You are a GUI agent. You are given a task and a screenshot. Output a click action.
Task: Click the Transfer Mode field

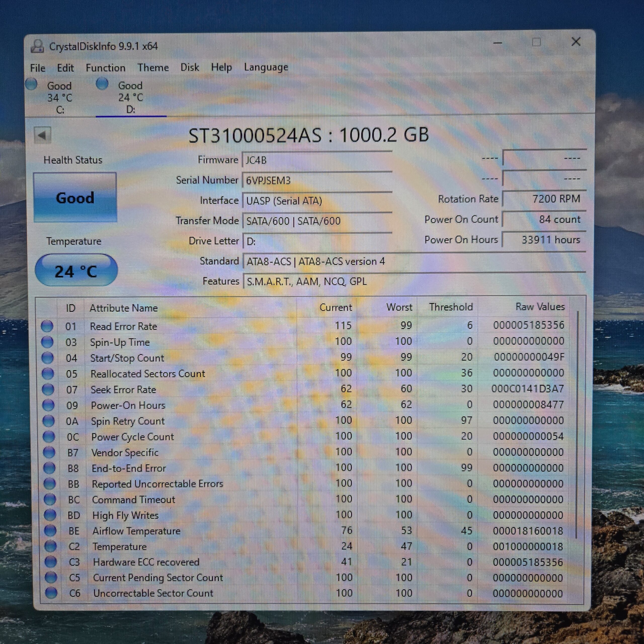[317, 221]
